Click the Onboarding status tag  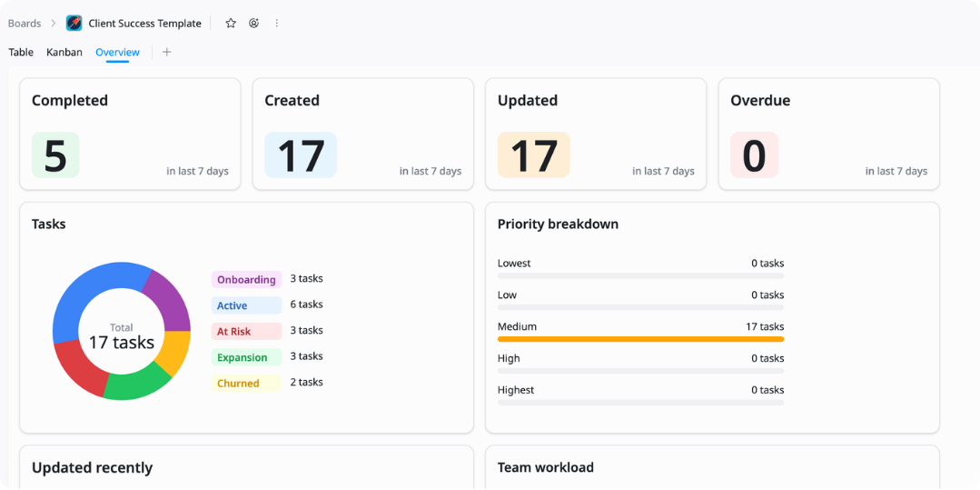point(246,279)
